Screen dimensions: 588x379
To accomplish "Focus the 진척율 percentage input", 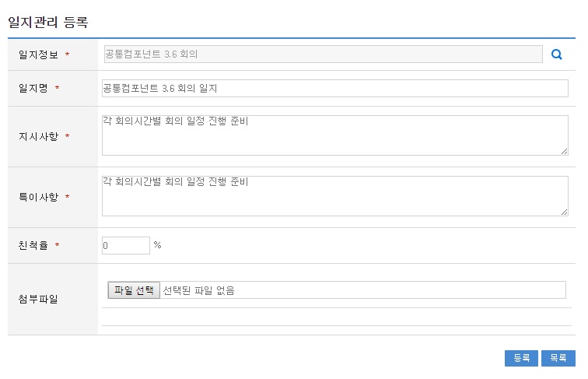I will click(x=125, y=245).
